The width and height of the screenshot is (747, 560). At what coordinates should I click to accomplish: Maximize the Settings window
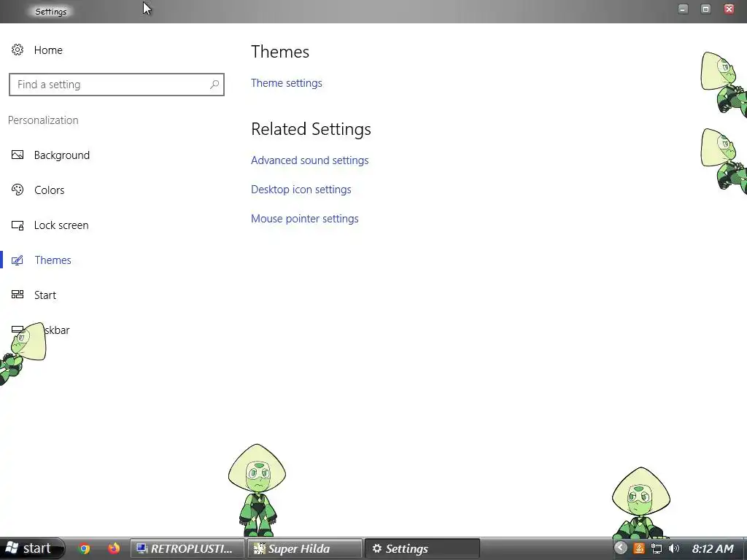(x=706, y=9)
